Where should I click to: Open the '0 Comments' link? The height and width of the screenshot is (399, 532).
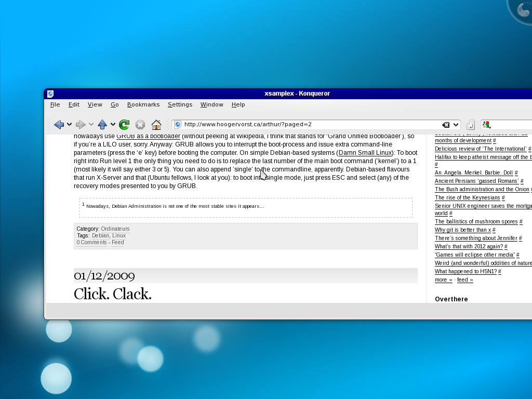click(x=91, y=242)
